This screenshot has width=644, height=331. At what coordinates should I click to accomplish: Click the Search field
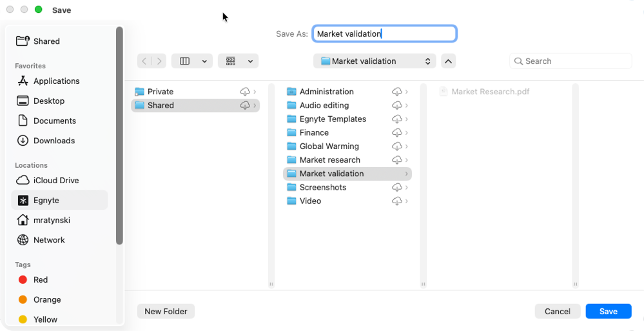[571, 61]
